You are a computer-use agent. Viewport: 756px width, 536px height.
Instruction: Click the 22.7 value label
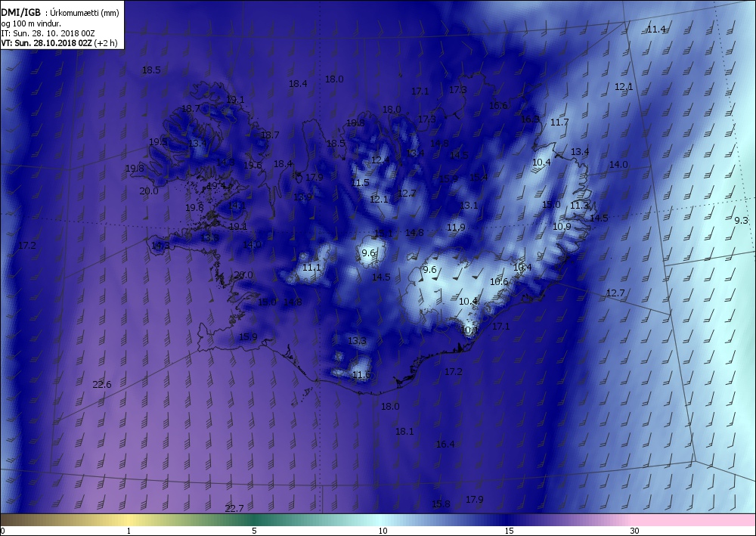(x=234, y=508)
